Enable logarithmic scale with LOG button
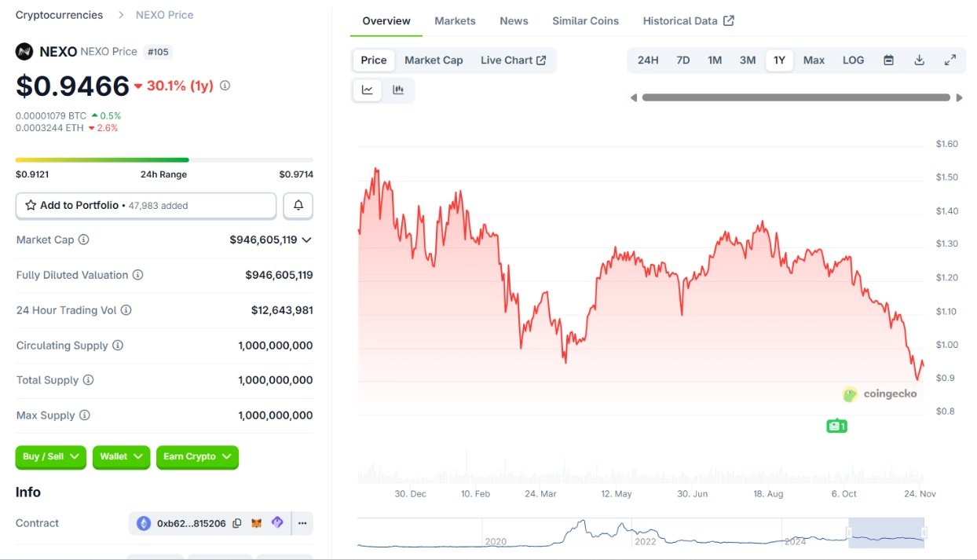The height and width of the screenshot is (560, 977). click(x=853, y=60)
